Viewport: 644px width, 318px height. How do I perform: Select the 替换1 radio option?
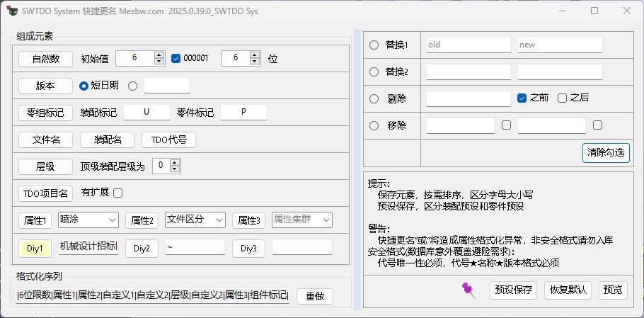point(374,45)
